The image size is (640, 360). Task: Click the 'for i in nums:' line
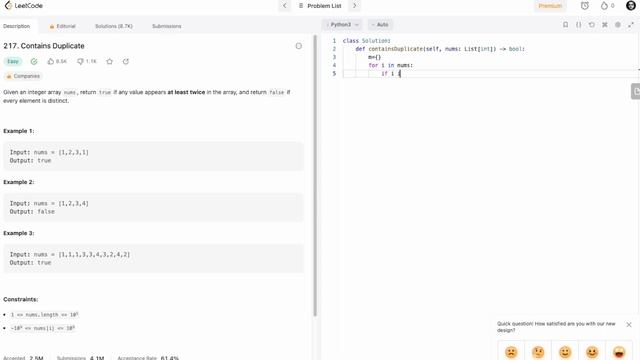[x=391, y=65]
